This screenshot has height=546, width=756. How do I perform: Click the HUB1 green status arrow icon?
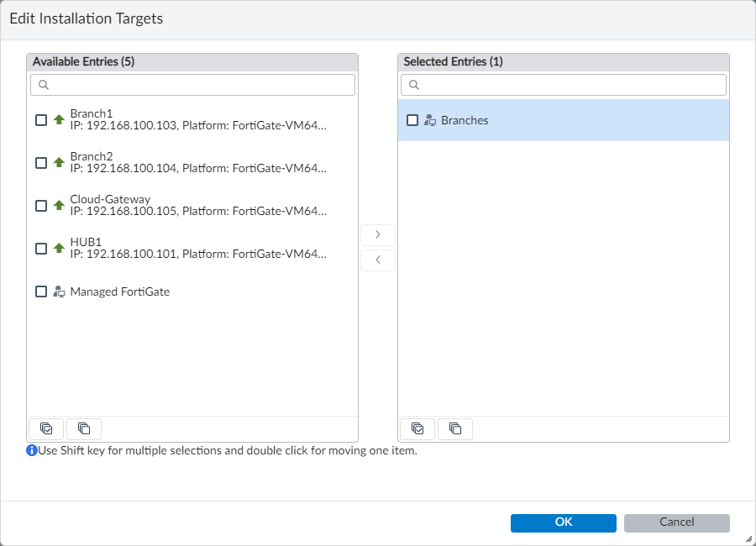click(59, 249)
